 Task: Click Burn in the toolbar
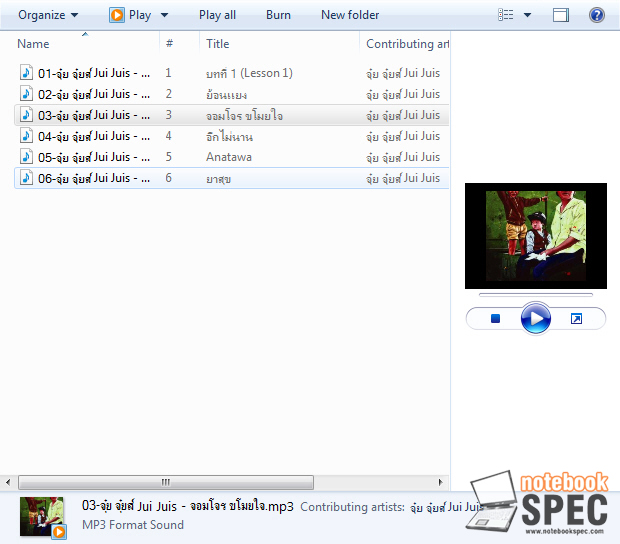coord(279,15)
